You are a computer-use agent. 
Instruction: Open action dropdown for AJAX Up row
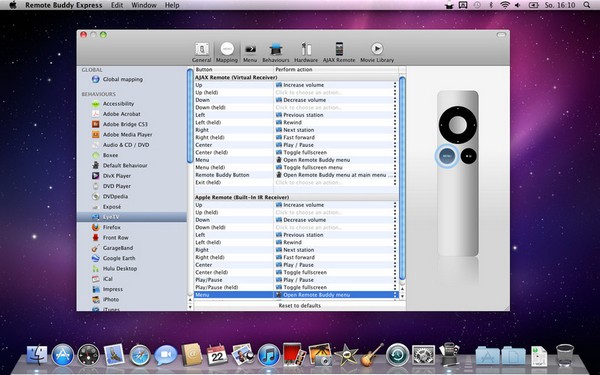point(395,85)
